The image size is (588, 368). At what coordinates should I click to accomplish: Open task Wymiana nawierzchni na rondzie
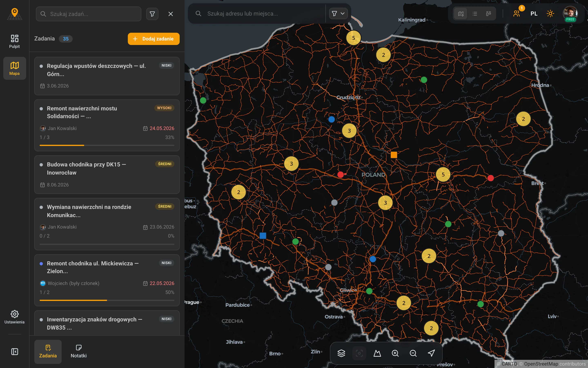tap(107, 224)
